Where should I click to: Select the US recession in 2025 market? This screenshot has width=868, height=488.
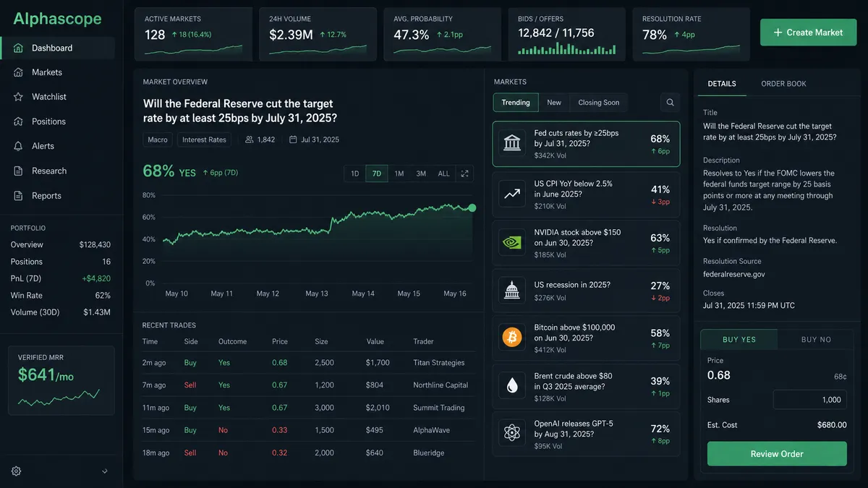pos(587,291)
